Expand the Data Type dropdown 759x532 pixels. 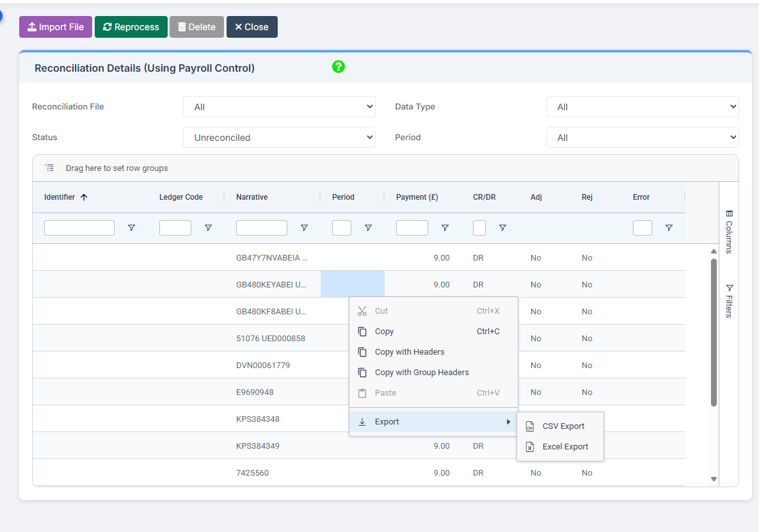[642, 107]
